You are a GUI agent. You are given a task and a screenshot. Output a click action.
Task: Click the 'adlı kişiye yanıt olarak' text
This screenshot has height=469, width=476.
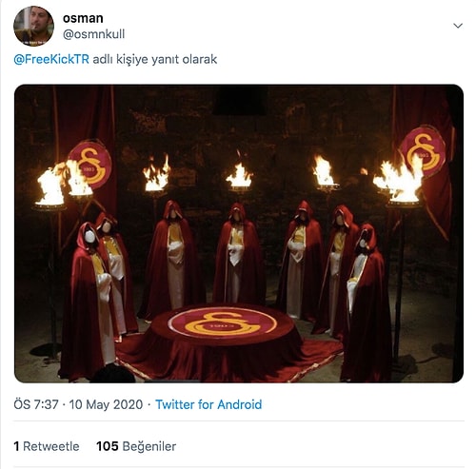(155, 59)
